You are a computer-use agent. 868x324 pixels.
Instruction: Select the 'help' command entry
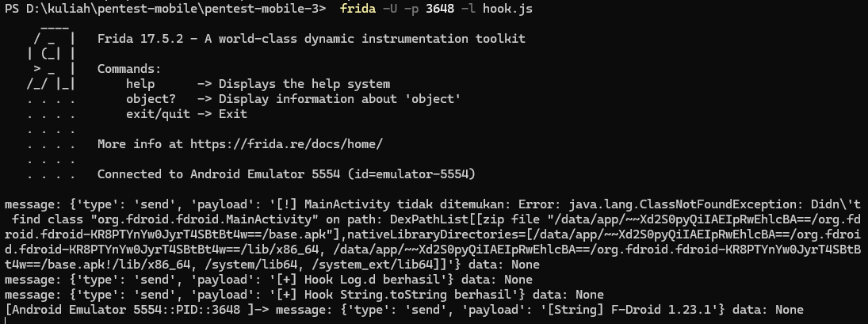click(140, 83)
